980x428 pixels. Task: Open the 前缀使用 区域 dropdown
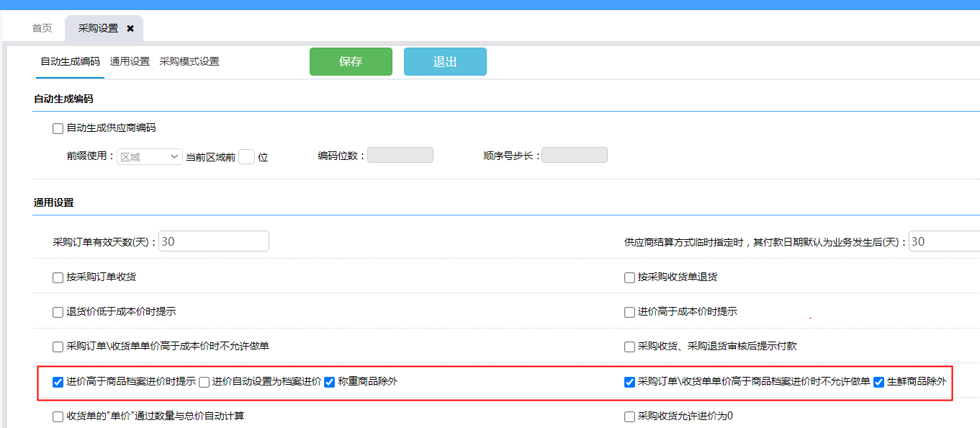pos(150,156)
